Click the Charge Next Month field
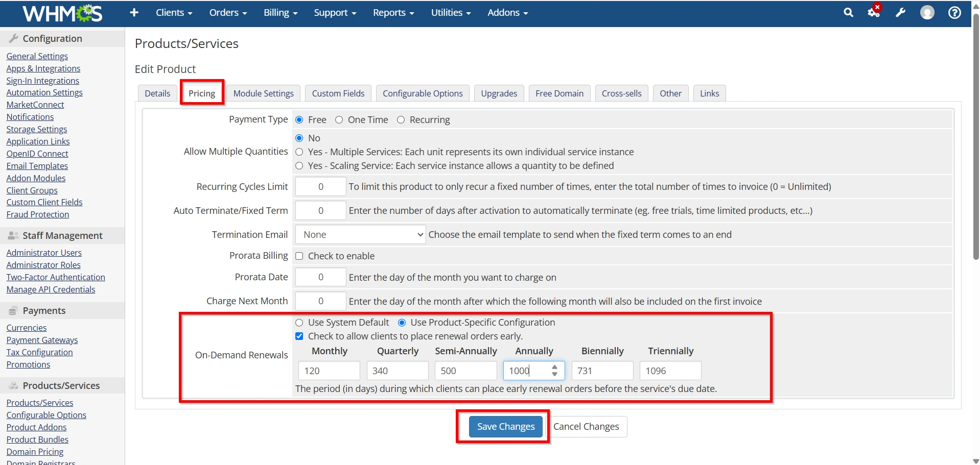This screenshot has width=980, height=465. coord(321,301)
